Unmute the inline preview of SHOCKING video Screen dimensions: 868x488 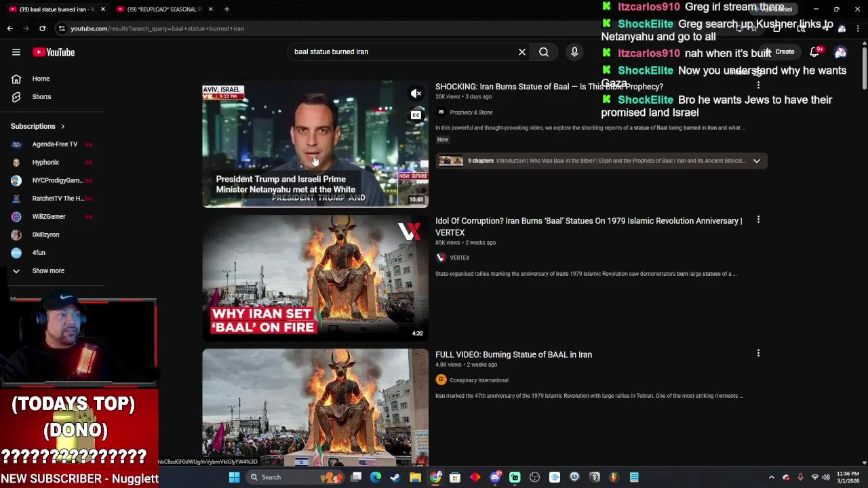pos(416,94)
